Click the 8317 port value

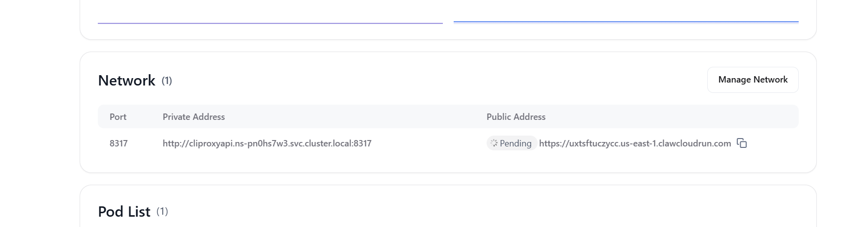point(118,143)
